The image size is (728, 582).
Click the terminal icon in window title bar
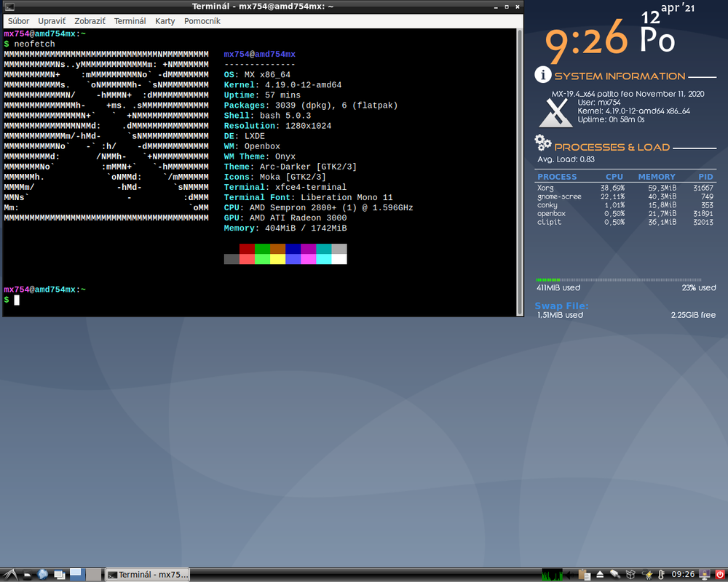point(9,7)
